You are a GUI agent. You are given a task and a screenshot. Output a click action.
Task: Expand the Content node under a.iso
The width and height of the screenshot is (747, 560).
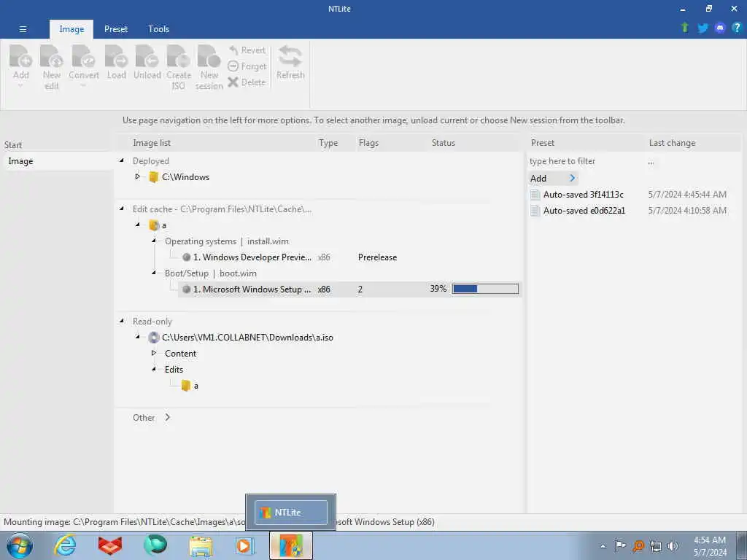pos(153,353)
